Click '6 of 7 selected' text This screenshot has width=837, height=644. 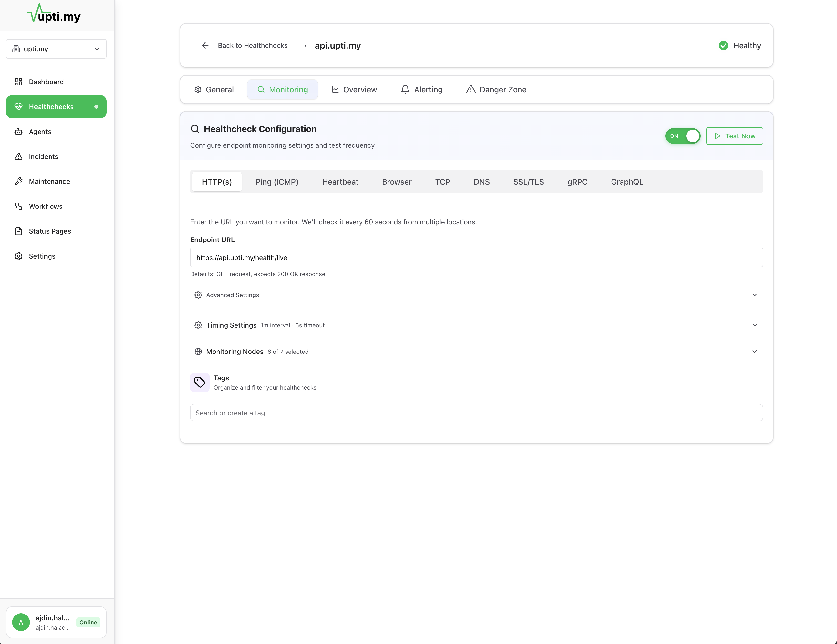point(288,352)
